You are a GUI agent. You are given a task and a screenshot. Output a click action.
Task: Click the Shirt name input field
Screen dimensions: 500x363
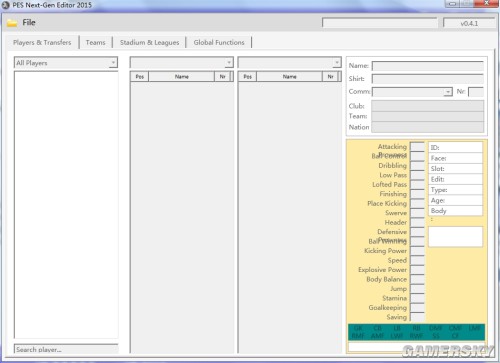coord(428,79)
